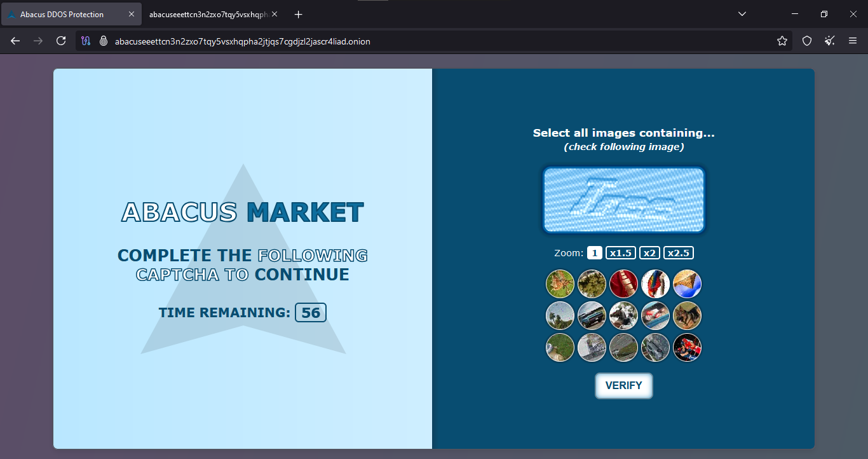The width and height of the screenshot is (868, 459).
Task: Select the palm trees against sky thumbnail
Action: (560, 315)
